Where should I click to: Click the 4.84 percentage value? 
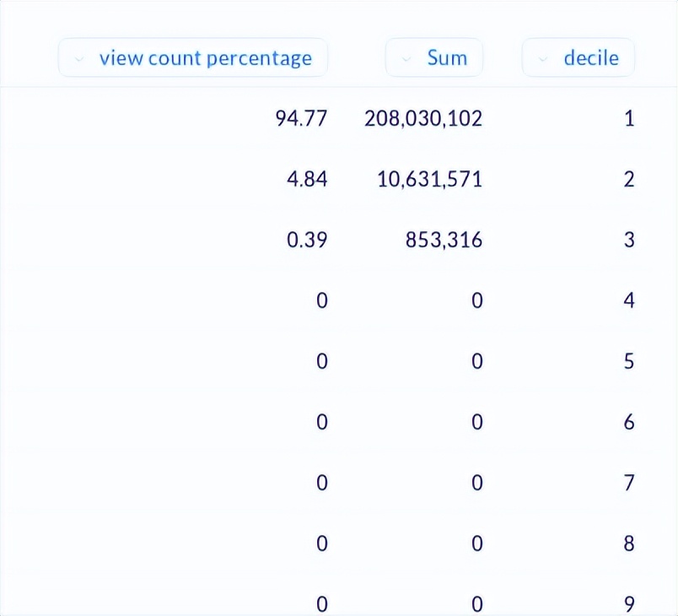coord(307,180)
